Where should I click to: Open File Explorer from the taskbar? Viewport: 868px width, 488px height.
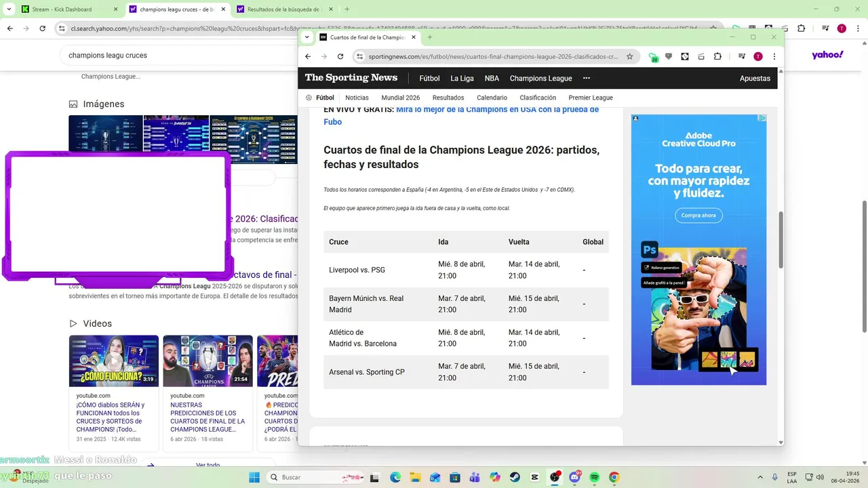[x=415, y=477]
